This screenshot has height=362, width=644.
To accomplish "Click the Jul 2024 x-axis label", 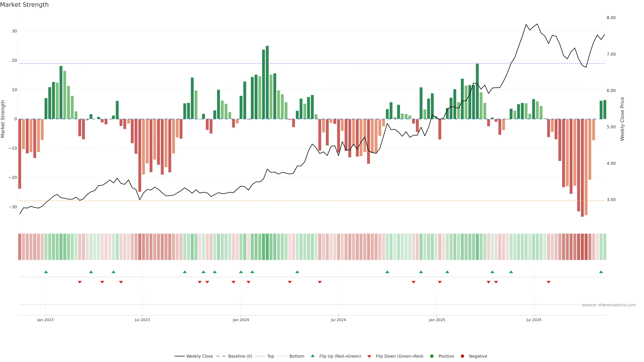I will point(338,320).
